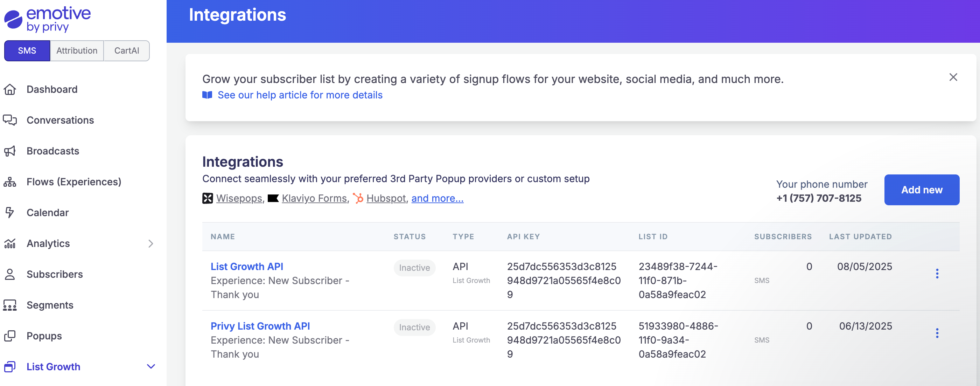Open row actions for Privy List Growth API
The height and width of the screenshot is (386, 980).
937,332
